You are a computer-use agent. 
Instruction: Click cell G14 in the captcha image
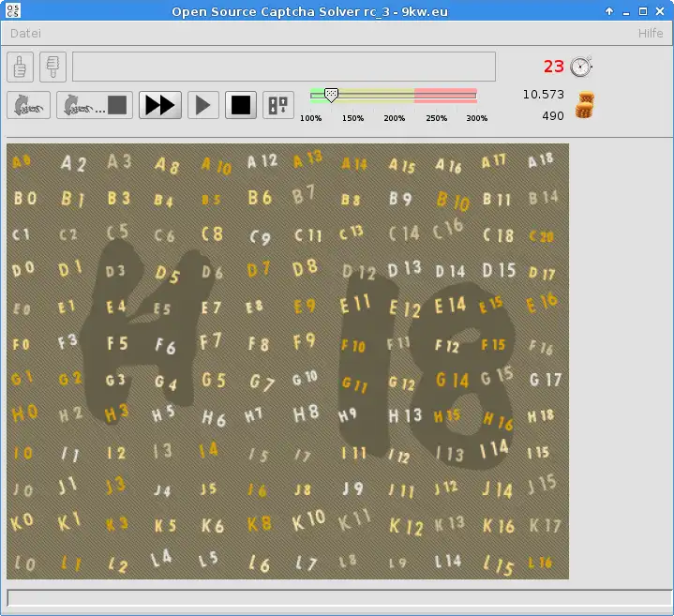(451, 381)
